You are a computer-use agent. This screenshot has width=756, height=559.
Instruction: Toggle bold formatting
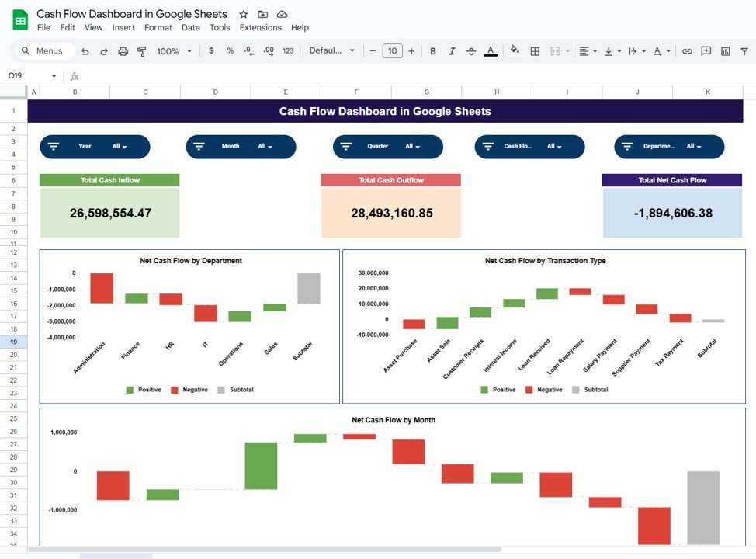(432, 51)
